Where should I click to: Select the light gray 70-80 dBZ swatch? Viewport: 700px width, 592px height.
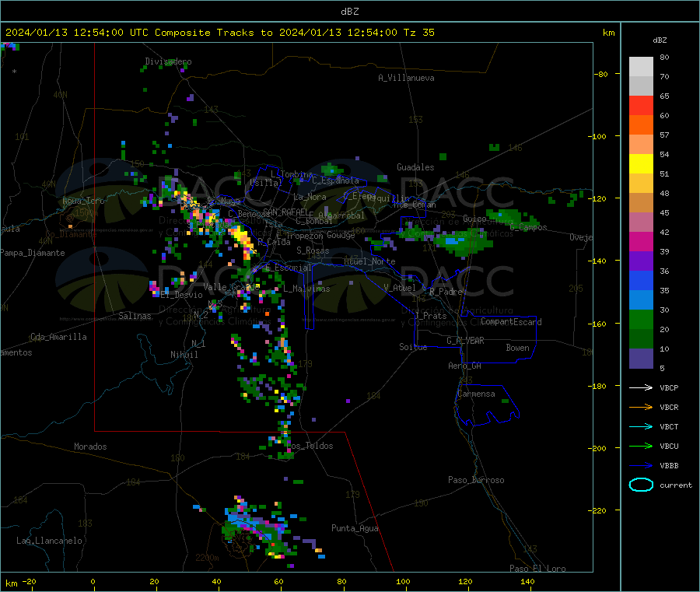(641, 67)
